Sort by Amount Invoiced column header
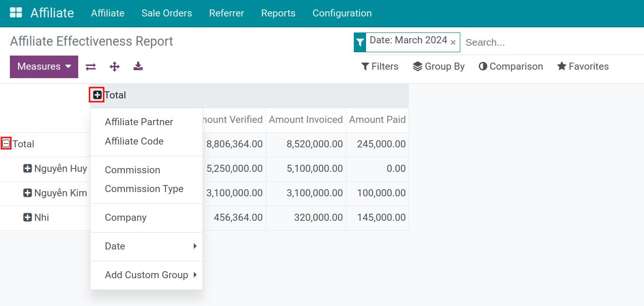Screen dimensions: 644x306 click(x=306, y=120)
